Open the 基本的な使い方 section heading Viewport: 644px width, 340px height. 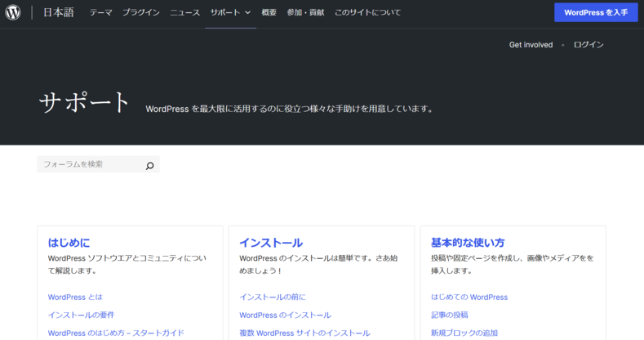(x=468, y=243)
